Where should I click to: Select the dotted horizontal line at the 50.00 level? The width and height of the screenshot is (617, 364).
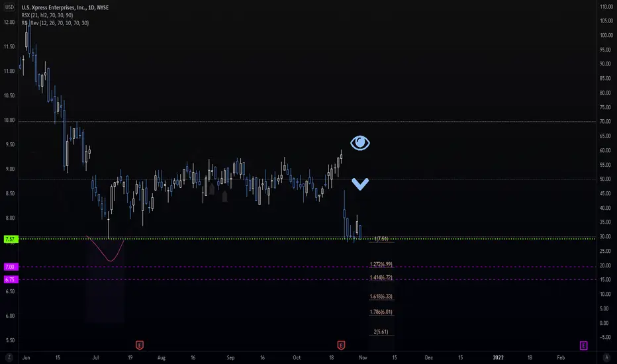(x=307, y=179)
